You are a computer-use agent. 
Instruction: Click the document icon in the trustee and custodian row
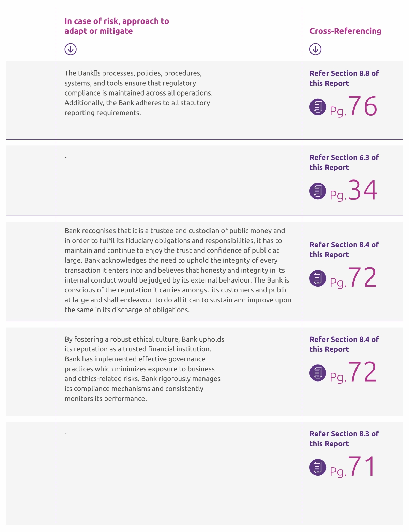click(318, 278)
